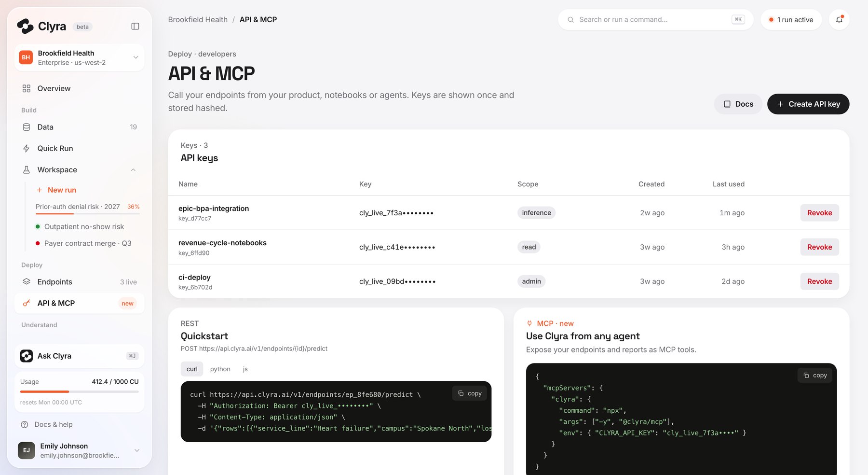Screen dimensions: 868x475
Task: Click the read scope badge
Action: point(529,247)
